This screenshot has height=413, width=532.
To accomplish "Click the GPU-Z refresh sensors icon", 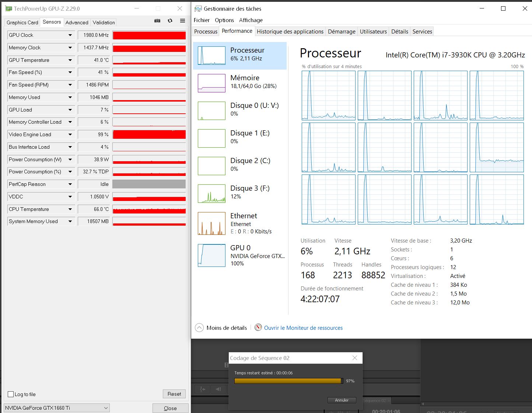I will [x=170, y=21].
